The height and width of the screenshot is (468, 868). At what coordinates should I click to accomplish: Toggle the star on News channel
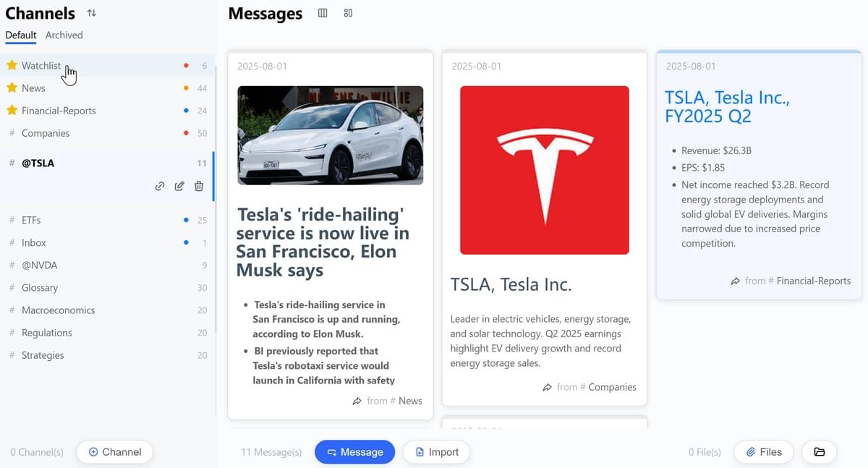pyautogui.click(x=12, y=88)
